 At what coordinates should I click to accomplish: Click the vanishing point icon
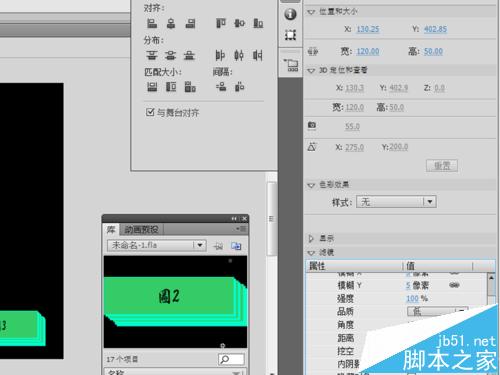click(312, 147)
